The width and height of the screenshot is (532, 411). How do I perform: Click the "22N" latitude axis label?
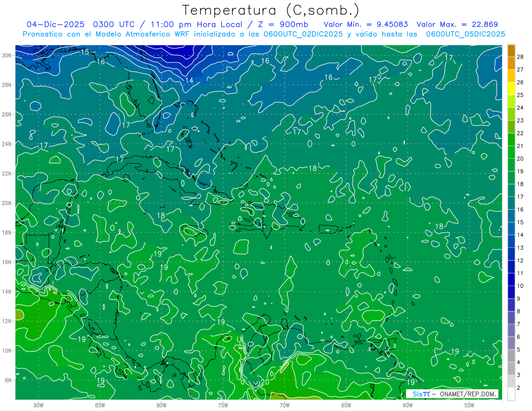[x=7, y=173]
